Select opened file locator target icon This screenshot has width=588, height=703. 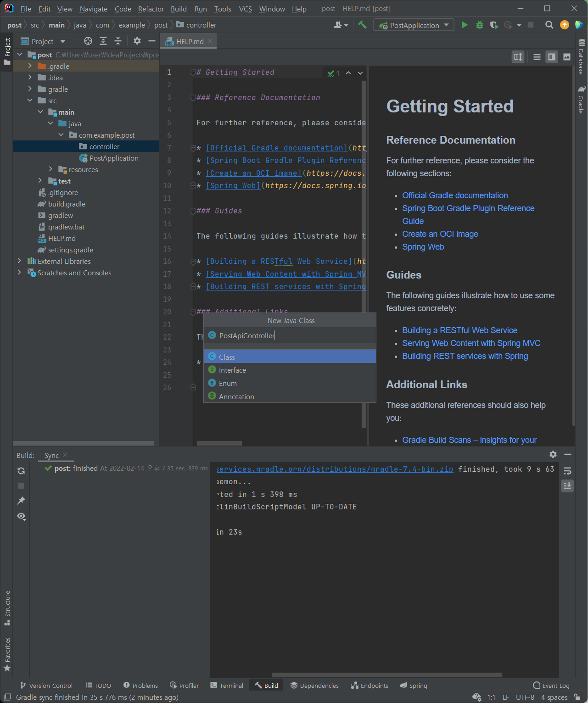88,41
